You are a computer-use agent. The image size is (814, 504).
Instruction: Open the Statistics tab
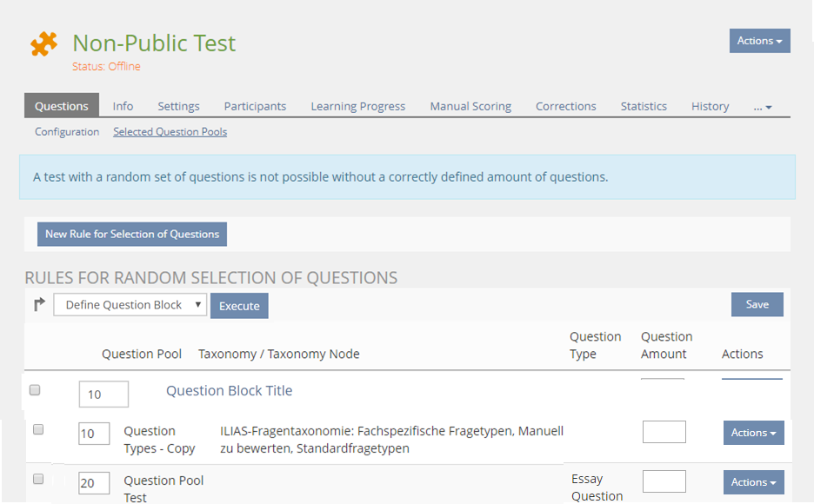[644, 106]
